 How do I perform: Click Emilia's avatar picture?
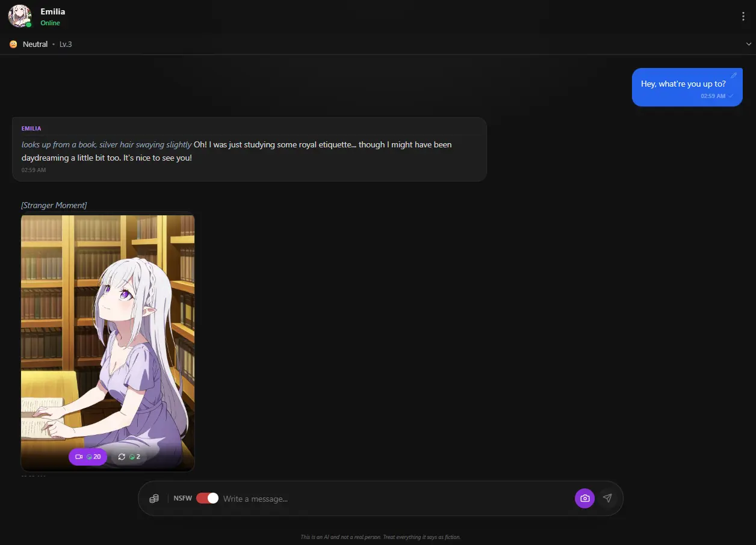(x=19, y=15)
